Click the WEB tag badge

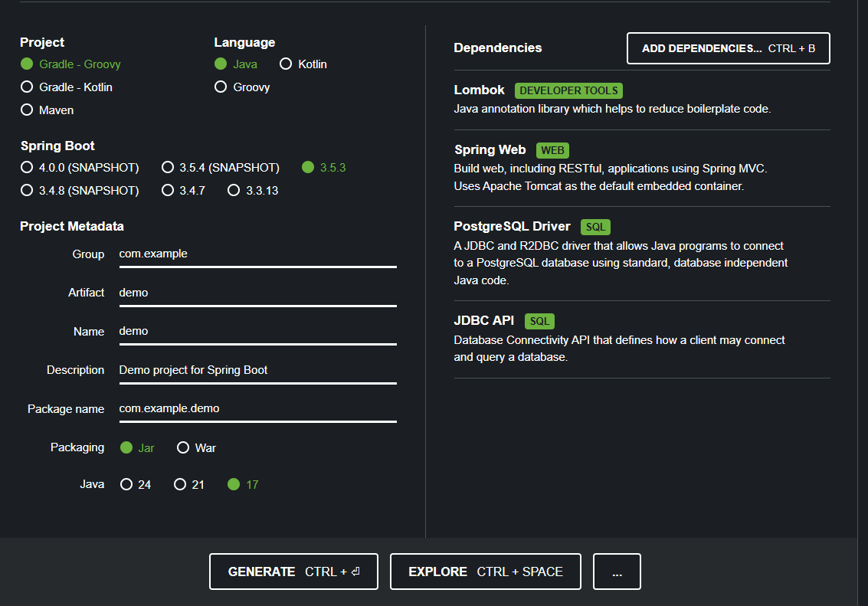pos(552,150)
